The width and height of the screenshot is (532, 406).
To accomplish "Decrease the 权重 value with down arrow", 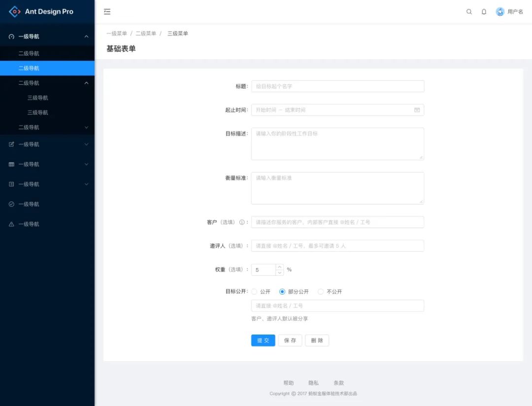I will (280, 272).
